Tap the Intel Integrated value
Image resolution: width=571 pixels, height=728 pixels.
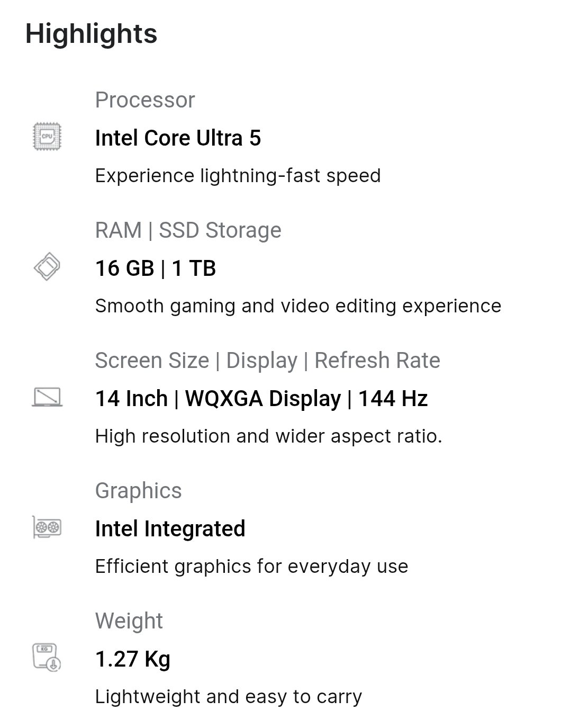tap(170, 529)
